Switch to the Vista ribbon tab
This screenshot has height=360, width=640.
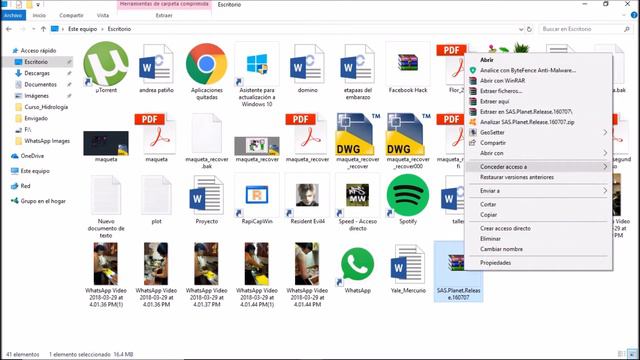point(103,15)
